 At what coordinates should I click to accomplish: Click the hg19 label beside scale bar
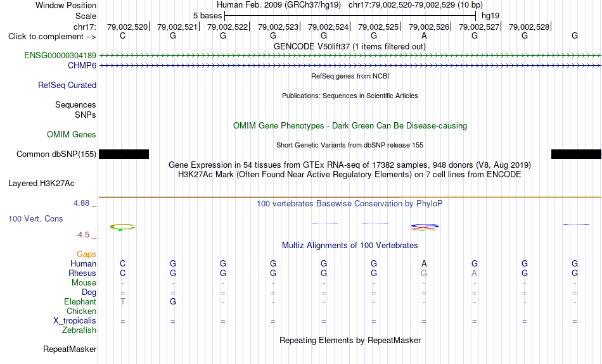[x=490, y=16]
